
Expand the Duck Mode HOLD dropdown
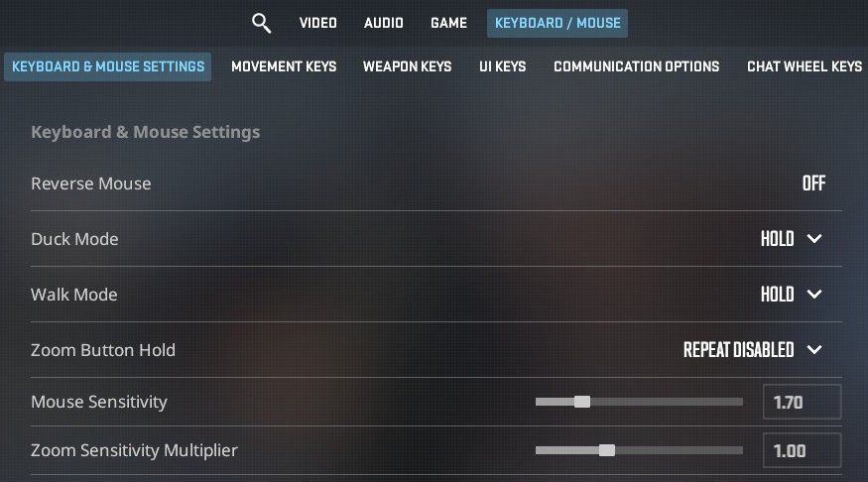pyautogui.click(x=791, y=238)
